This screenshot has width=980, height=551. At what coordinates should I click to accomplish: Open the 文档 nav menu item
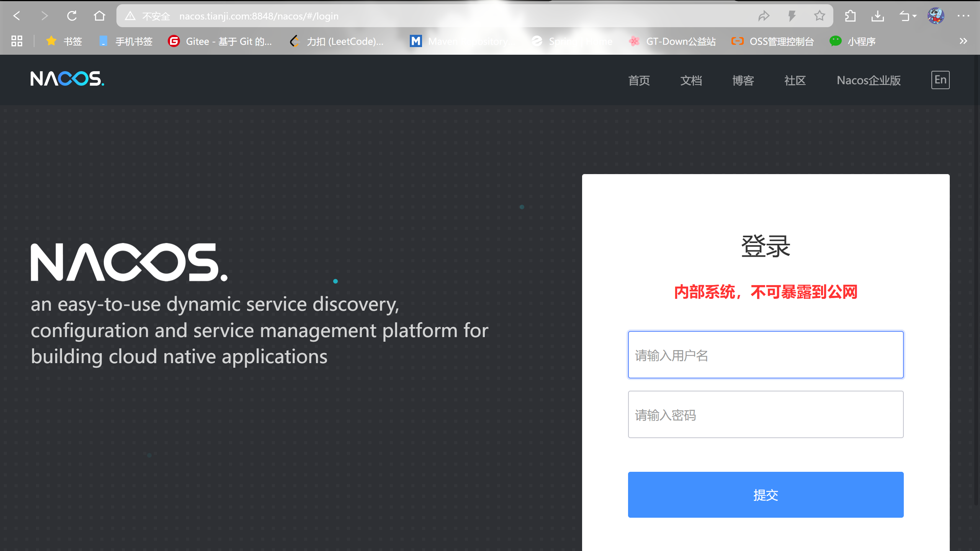(691, 80)
